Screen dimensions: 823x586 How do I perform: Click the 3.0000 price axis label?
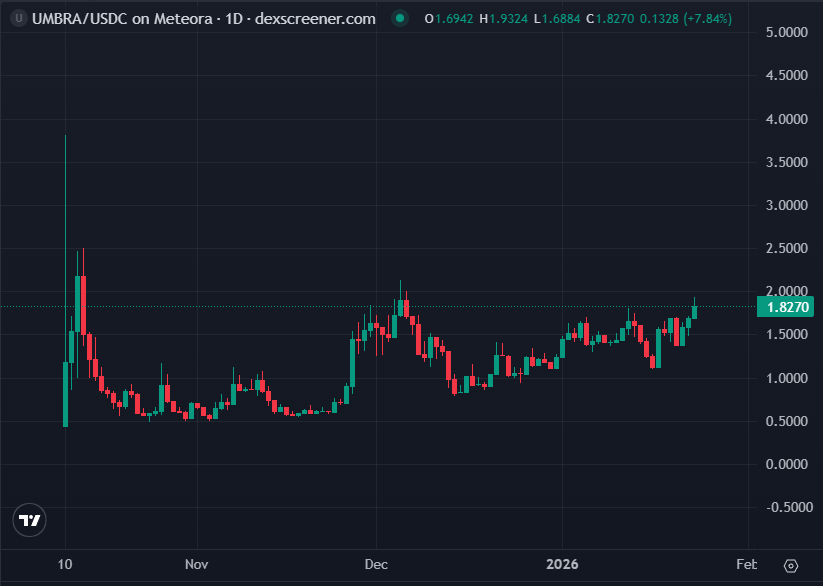(x=787, y=205)
